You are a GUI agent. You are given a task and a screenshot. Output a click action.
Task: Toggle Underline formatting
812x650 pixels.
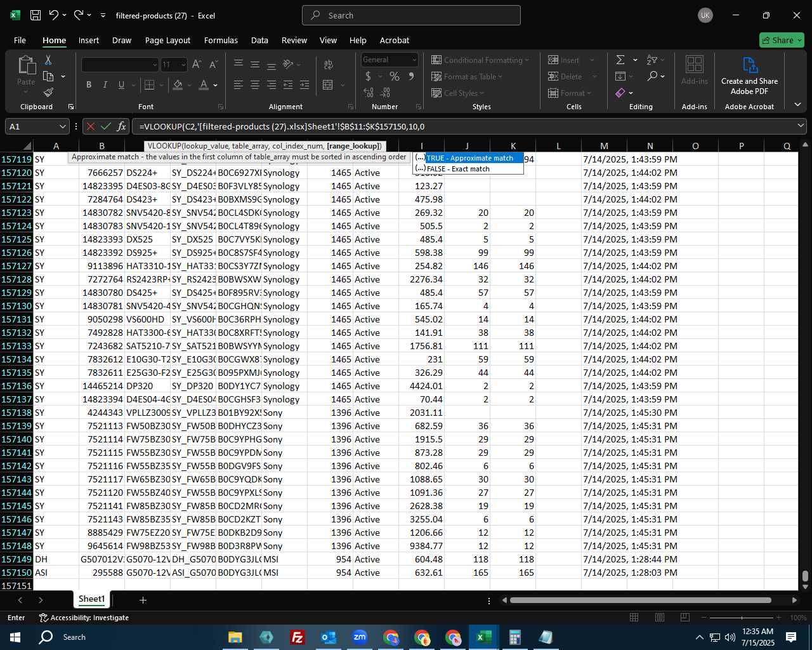[x=121, y=84]
